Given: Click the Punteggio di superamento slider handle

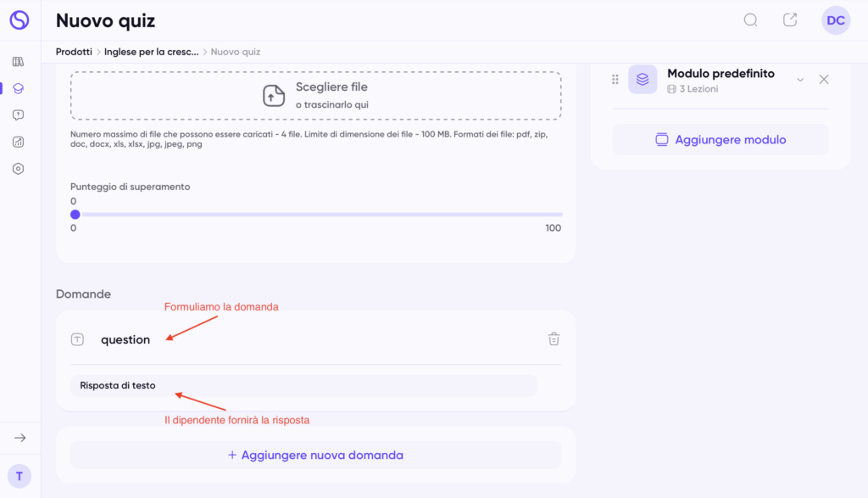Looking at the screenshot, I should (75, 215).
